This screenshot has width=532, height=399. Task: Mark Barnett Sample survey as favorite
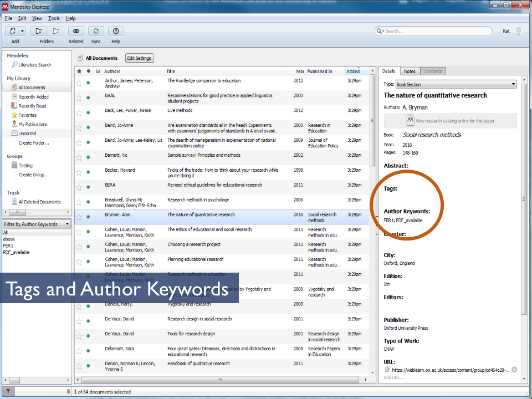click(79, 157)
